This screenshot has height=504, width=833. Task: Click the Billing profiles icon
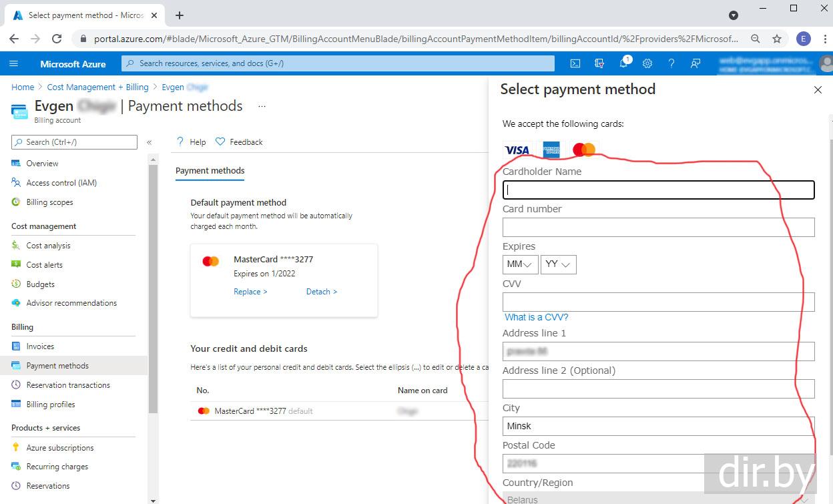click(x=16, y=405)
